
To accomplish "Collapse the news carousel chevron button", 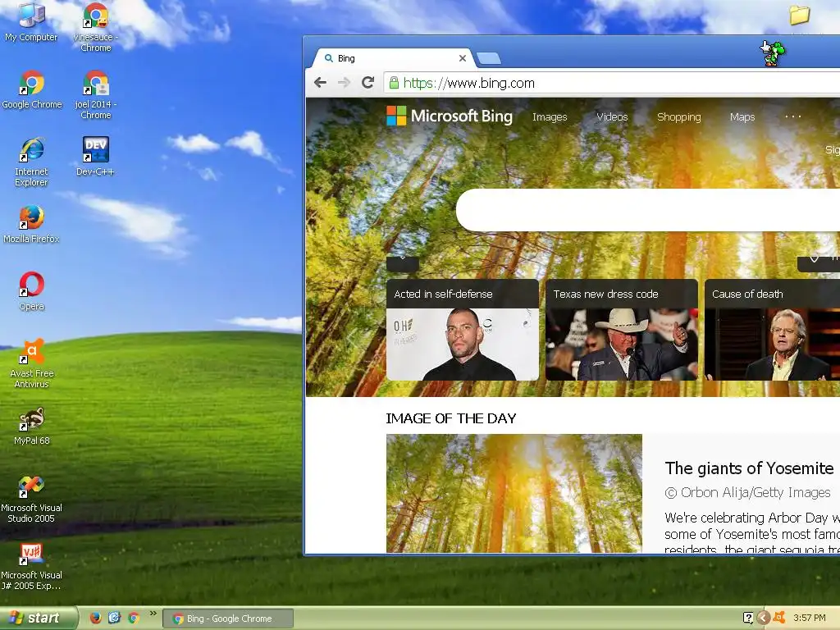I will pyautogui.click(x=403, y=263).
